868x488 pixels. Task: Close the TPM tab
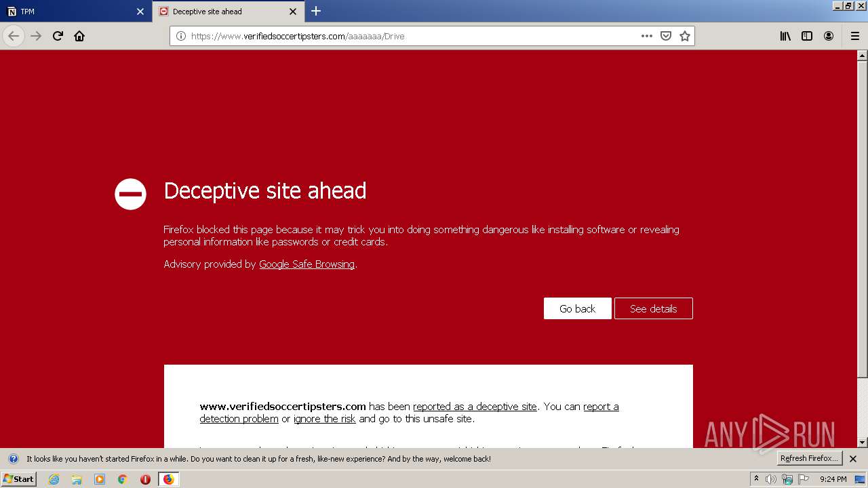click(140, 12)
